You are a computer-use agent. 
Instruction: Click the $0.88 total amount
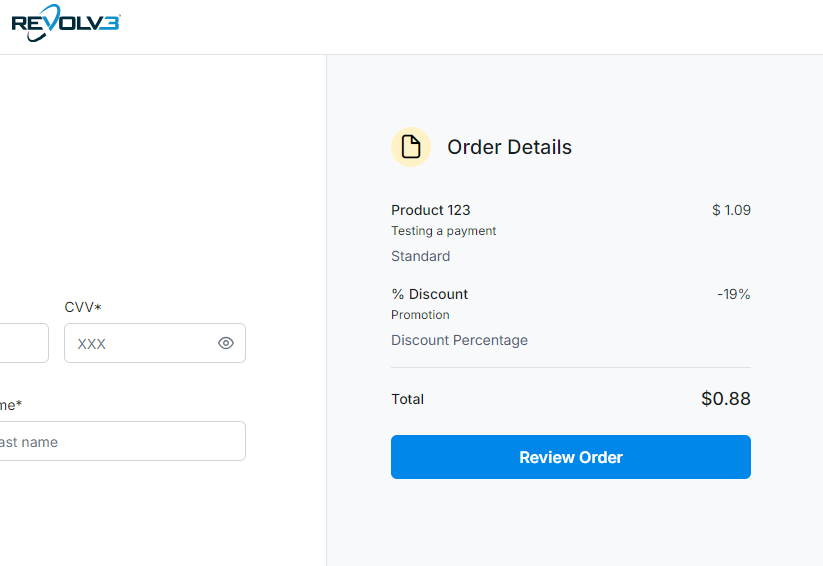point(726,399)
